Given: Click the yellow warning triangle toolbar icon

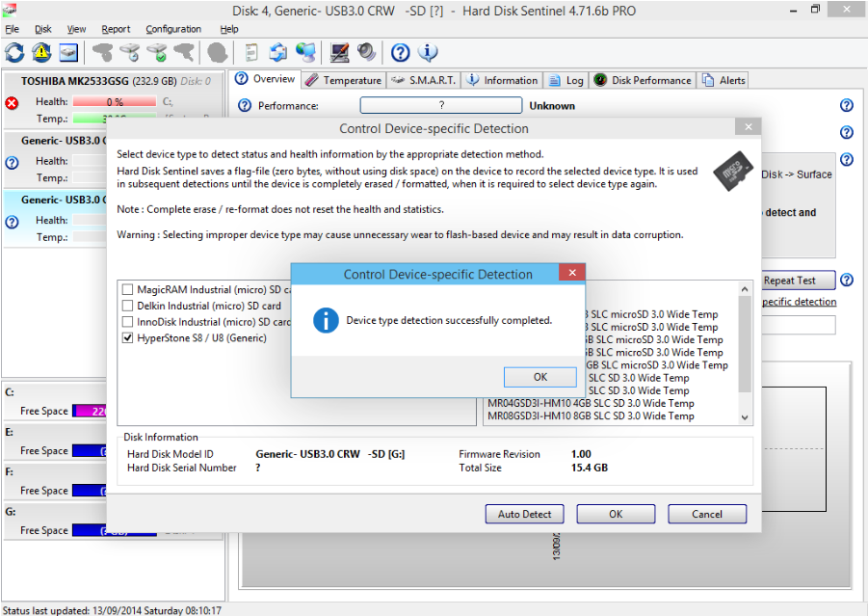Looking at the screenshot, I should [x=41, y=52].
